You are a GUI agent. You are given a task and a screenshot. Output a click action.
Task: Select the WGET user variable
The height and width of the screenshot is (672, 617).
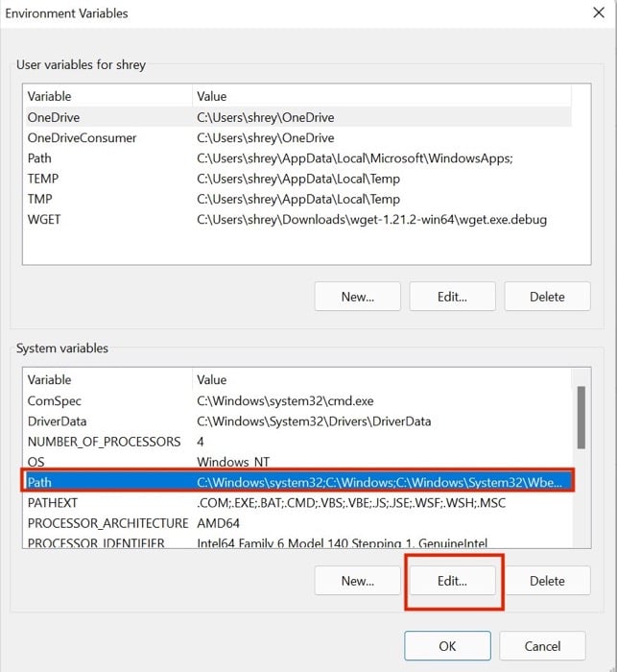coord(298,220)
